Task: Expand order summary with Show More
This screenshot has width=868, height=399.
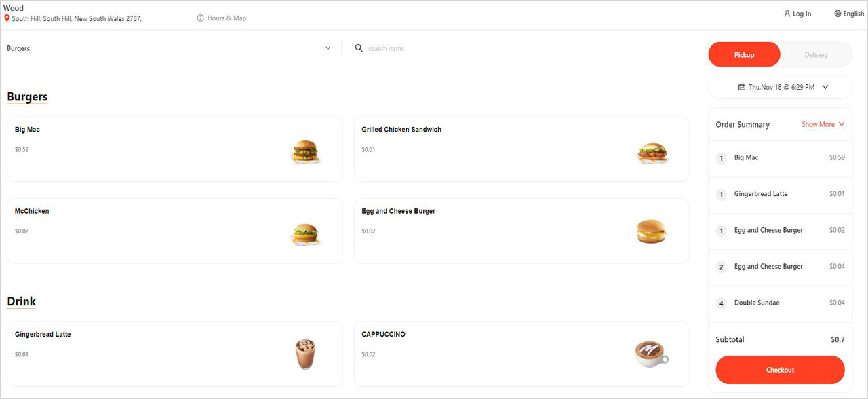Action: 823,124
